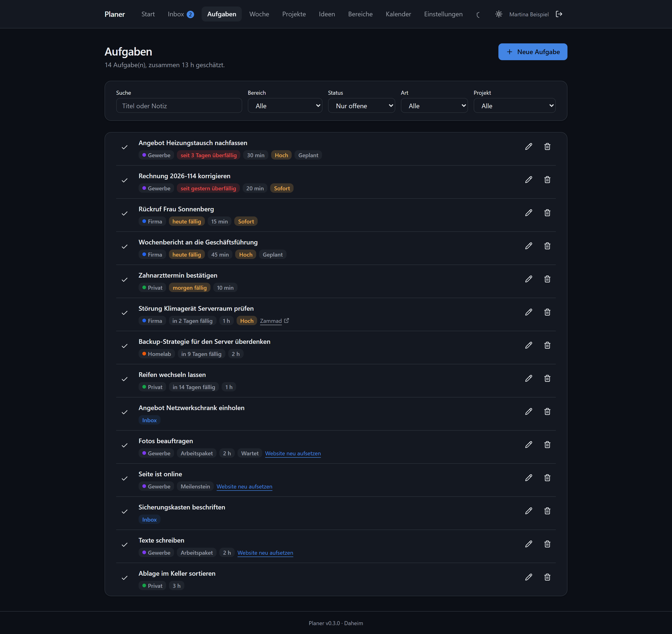This screenshot has height=634, width=672.
Task: Create a task with Neue Aufgabe
Action: [533, 52]
